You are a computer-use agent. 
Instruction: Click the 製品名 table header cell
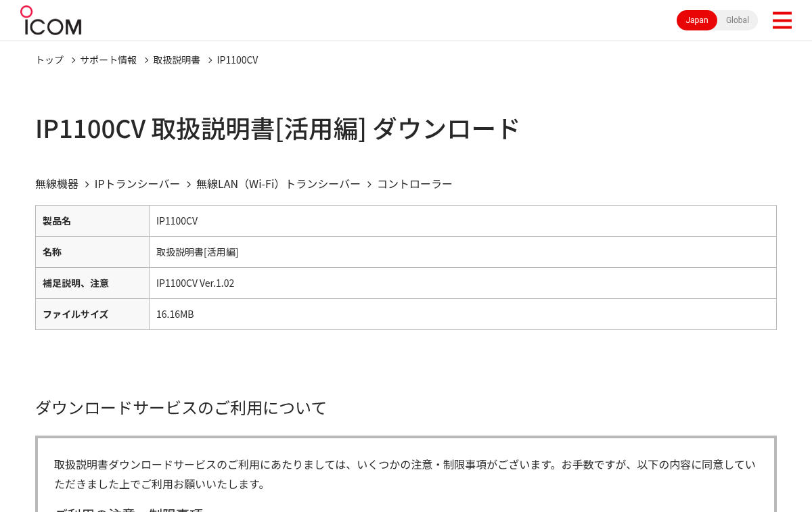92,221
